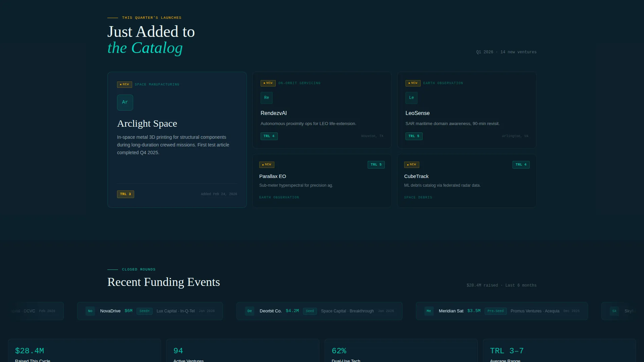644x362 pixels.
Task: Click the NEW badge on Arclight Space card
Action: (124, 84)
